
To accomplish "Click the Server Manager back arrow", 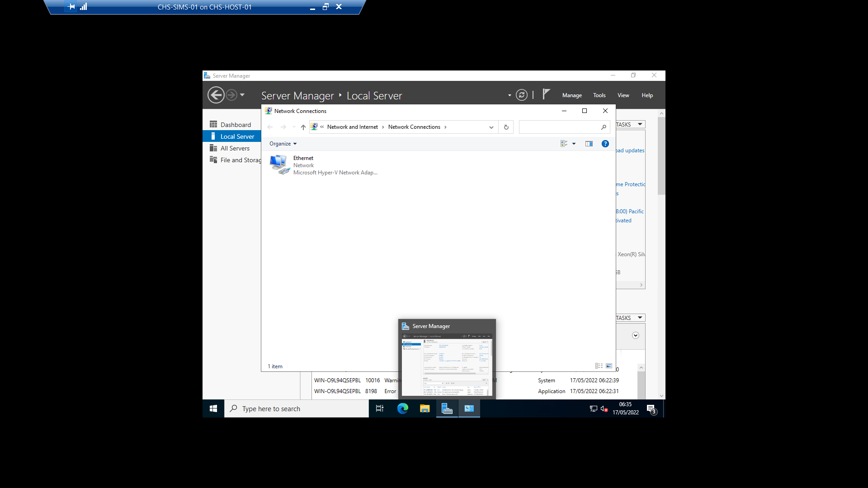I will coord(216,95).
